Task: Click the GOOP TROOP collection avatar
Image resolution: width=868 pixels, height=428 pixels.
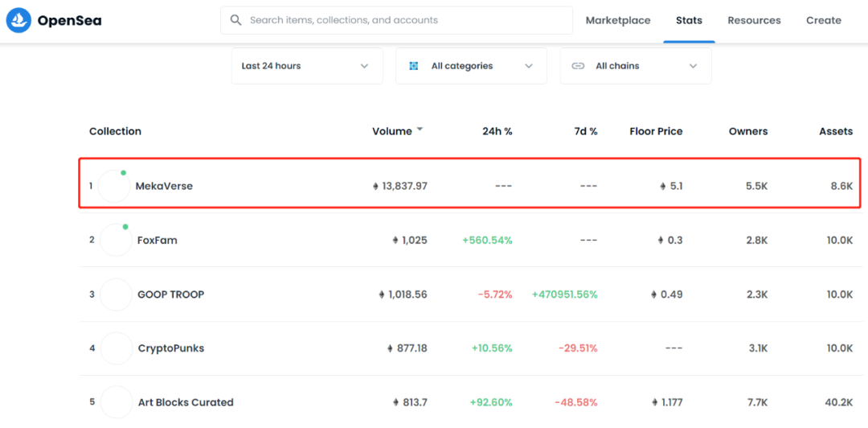Action: pyautogui.click(x=117, y=294)
